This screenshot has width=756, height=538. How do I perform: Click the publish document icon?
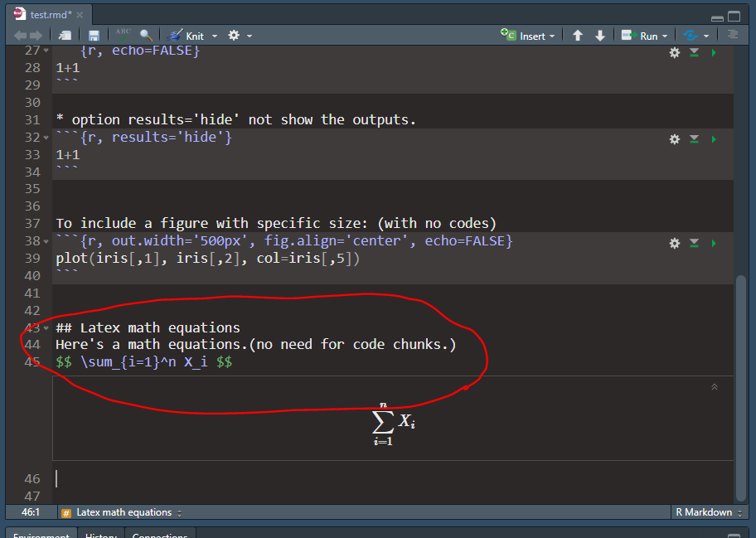pyautogui.click(x=691, y=36)
